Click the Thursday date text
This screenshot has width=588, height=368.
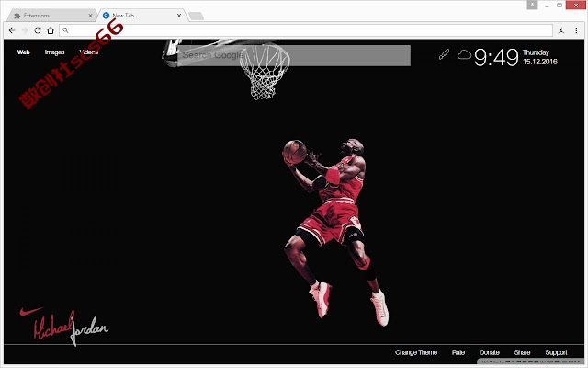click(536, 52)
